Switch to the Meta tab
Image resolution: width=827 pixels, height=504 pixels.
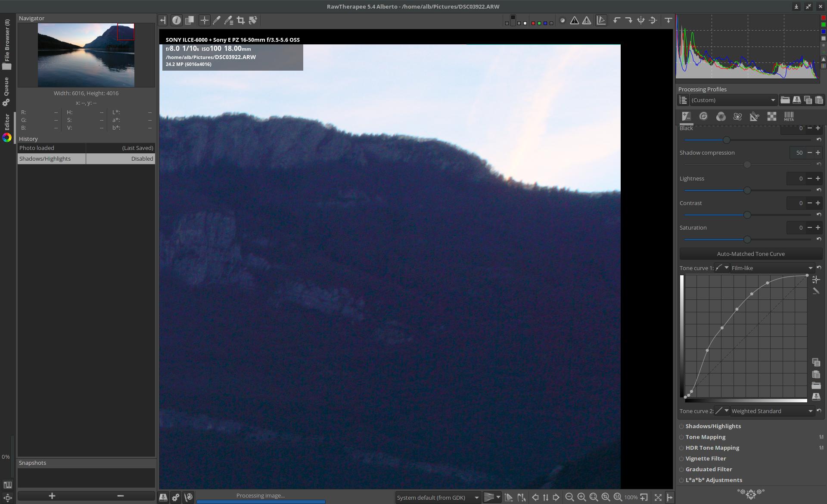789,116
